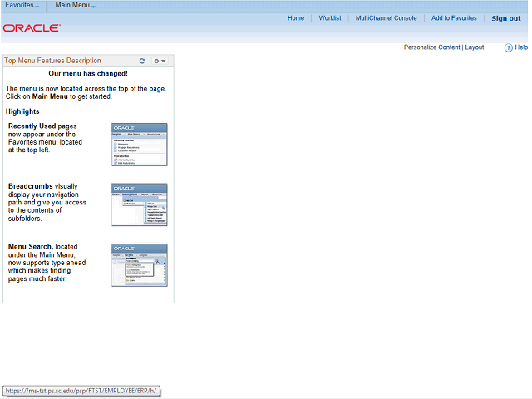Screen dimensions: 532x399
Task: Open the Favorites dropdown menu
Action: [22, 6]
